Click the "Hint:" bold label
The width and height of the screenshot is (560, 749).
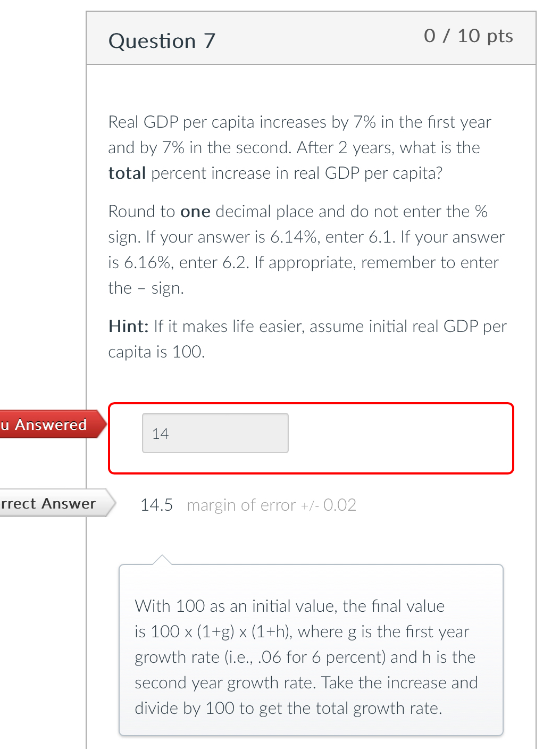point(128,326)
